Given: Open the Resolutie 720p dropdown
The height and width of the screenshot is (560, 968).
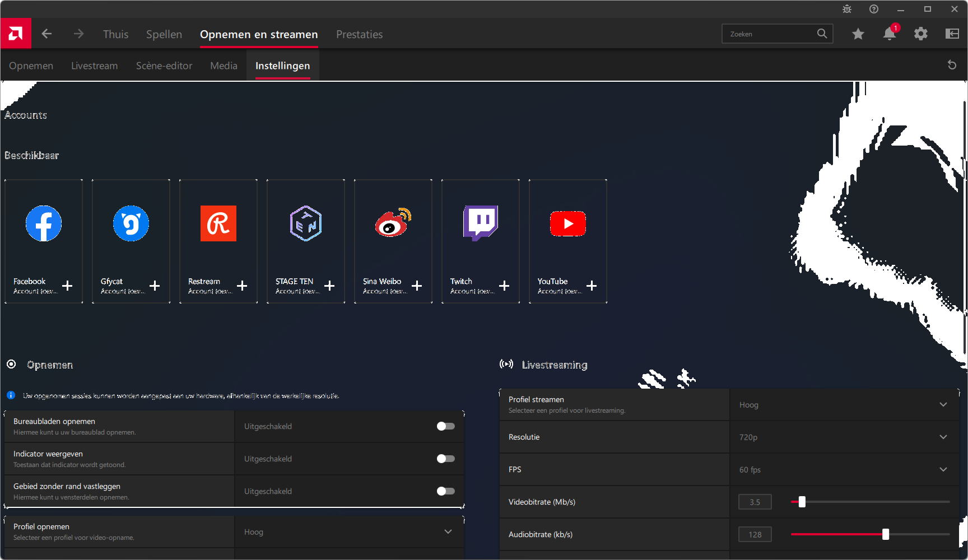Looking at the screenshot, I should [844, 437].
